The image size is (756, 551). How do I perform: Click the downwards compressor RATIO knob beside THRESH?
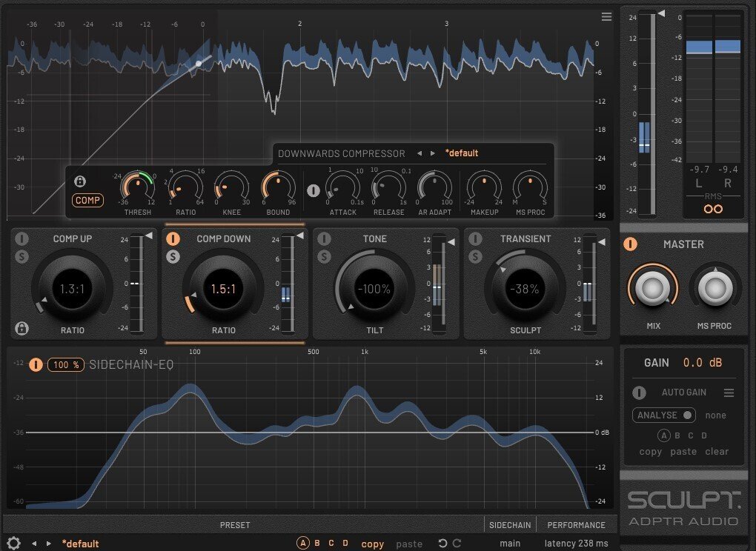[x=185, y=188]
